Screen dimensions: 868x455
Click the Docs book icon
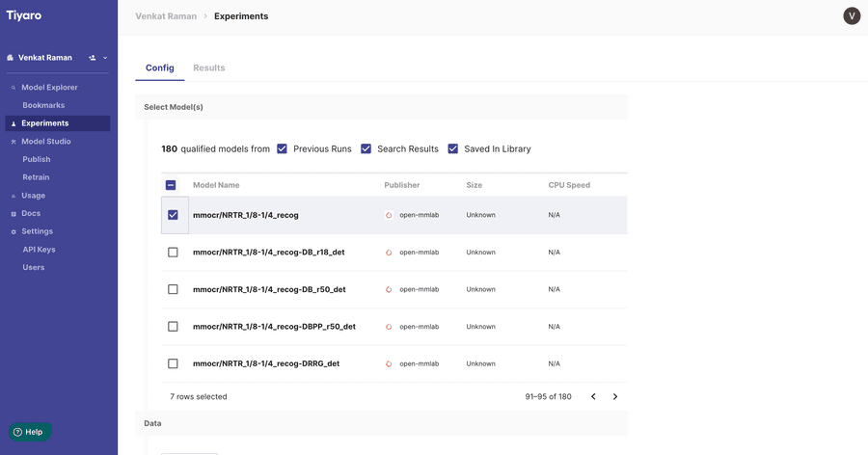14,214
